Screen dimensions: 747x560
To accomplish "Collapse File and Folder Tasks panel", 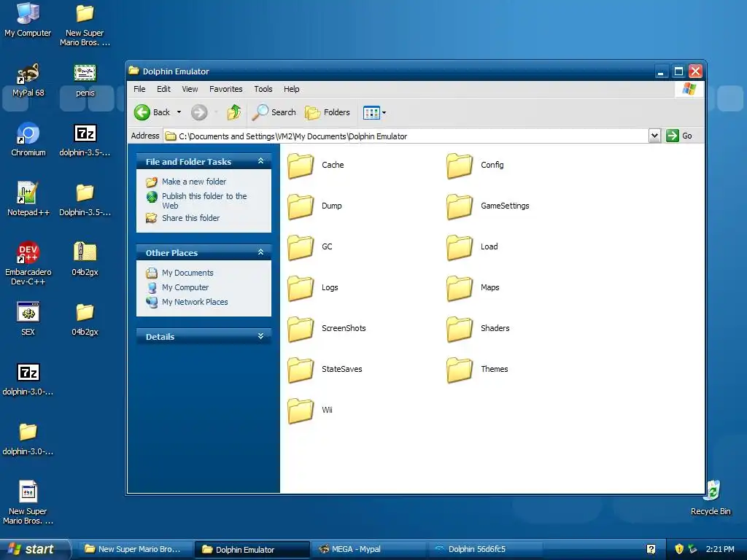I will tap(260, 161).
